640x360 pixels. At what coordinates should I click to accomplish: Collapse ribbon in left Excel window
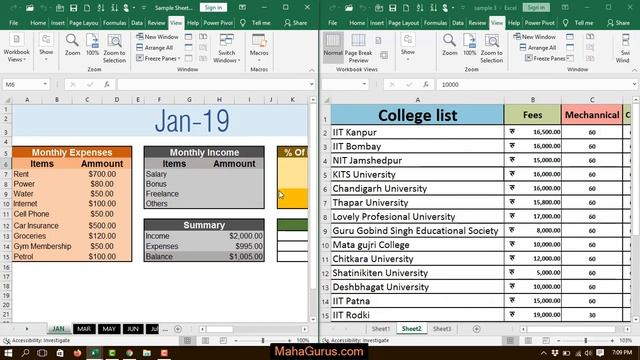(x=311, y=70)
